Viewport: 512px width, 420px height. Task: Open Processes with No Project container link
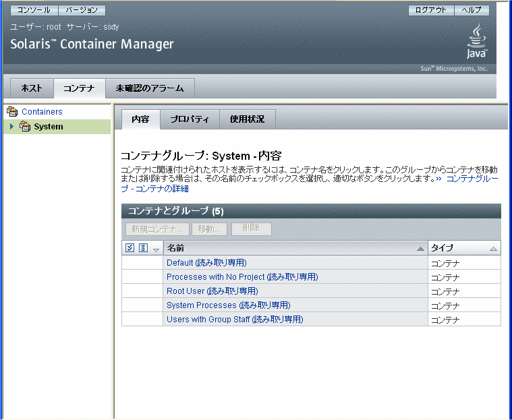click(242, 276)
